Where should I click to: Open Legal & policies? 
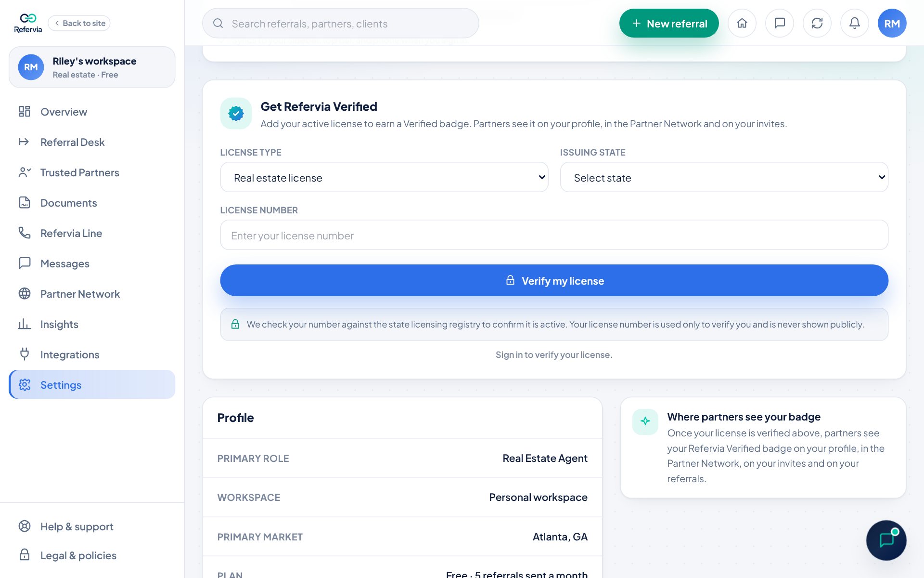(x=92, y=555)
